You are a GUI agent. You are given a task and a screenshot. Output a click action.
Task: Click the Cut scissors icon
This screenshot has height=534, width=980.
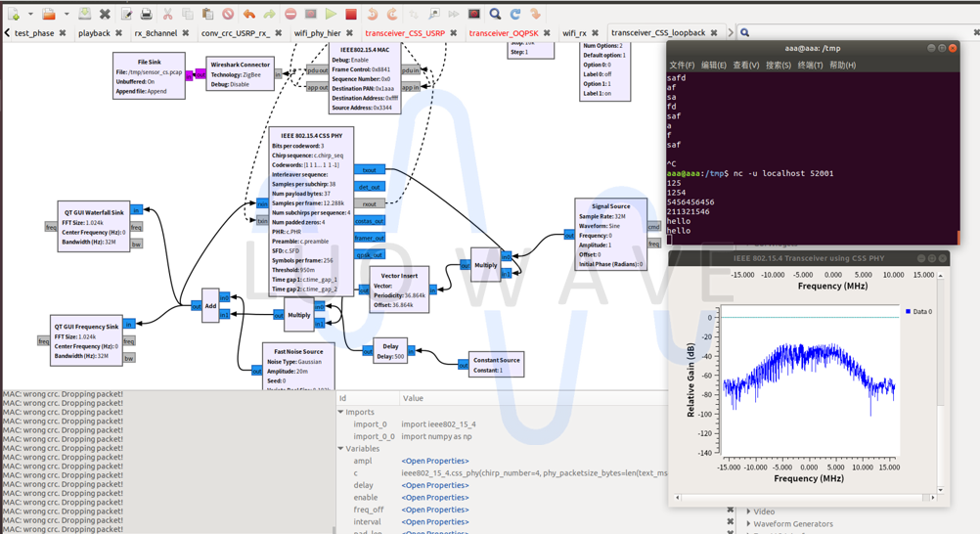click(x=167, y=14)
